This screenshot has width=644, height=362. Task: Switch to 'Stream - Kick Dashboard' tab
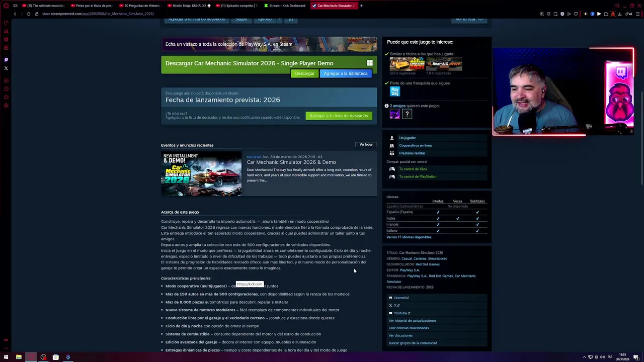[285, 6]
